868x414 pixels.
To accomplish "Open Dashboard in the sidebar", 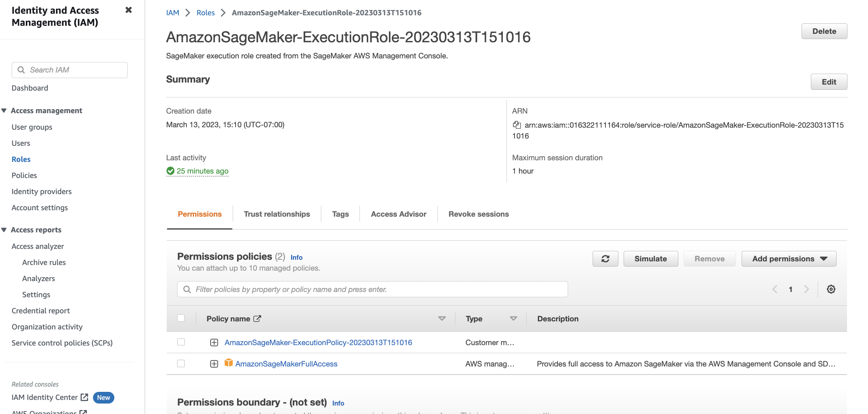I will click(x=30, y=88).
